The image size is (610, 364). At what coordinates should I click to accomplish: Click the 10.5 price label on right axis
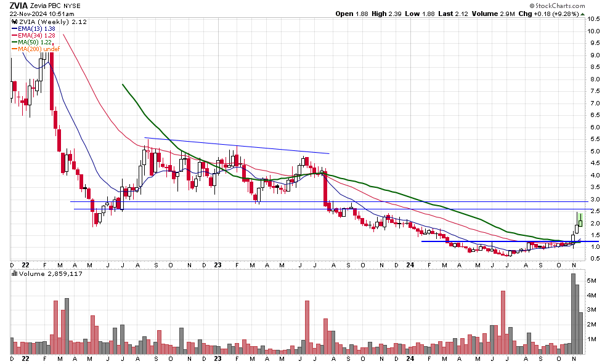click(593, 19)
